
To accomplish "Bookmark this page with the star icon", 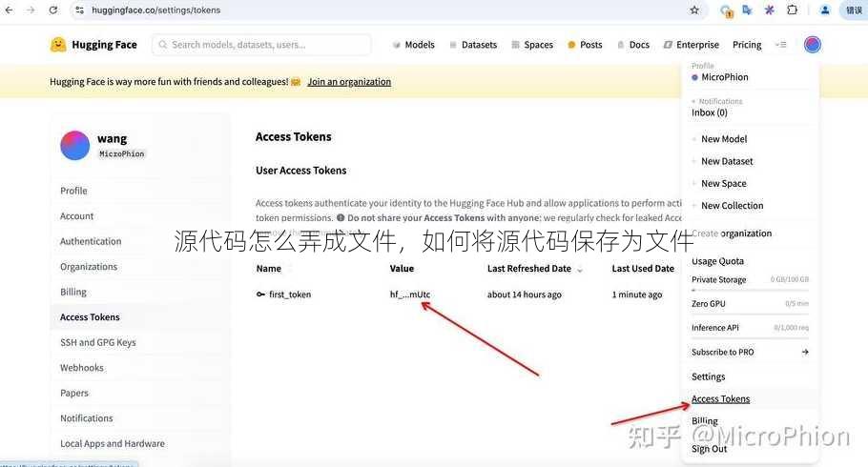I will (x=694, y=10).
